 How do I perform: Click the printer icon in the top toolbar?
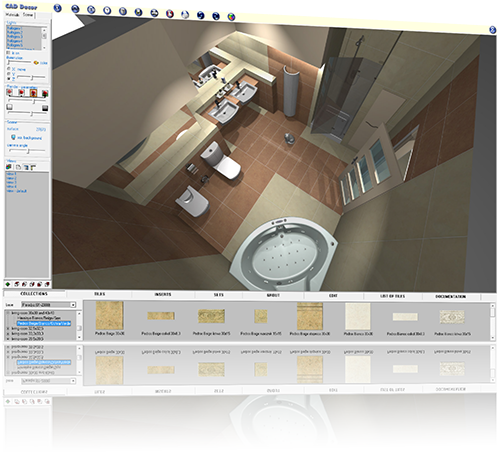[x=154, y=13]
